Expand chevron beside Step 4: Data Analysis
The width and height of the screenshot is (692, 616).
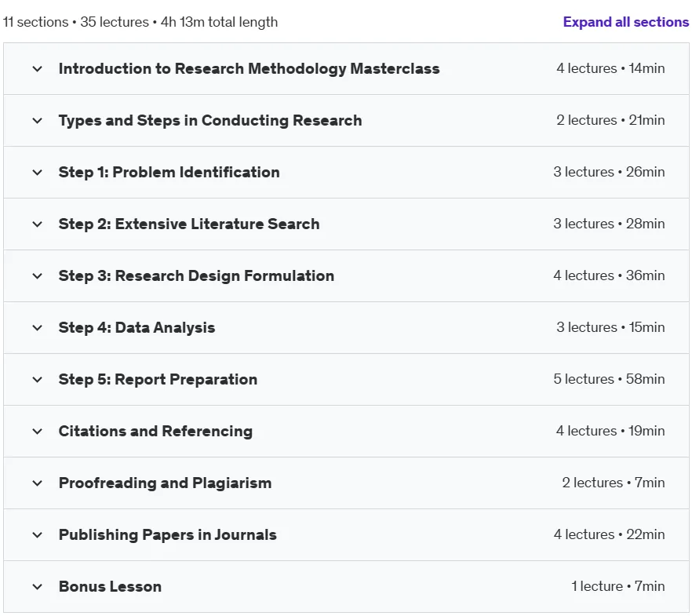38,327
